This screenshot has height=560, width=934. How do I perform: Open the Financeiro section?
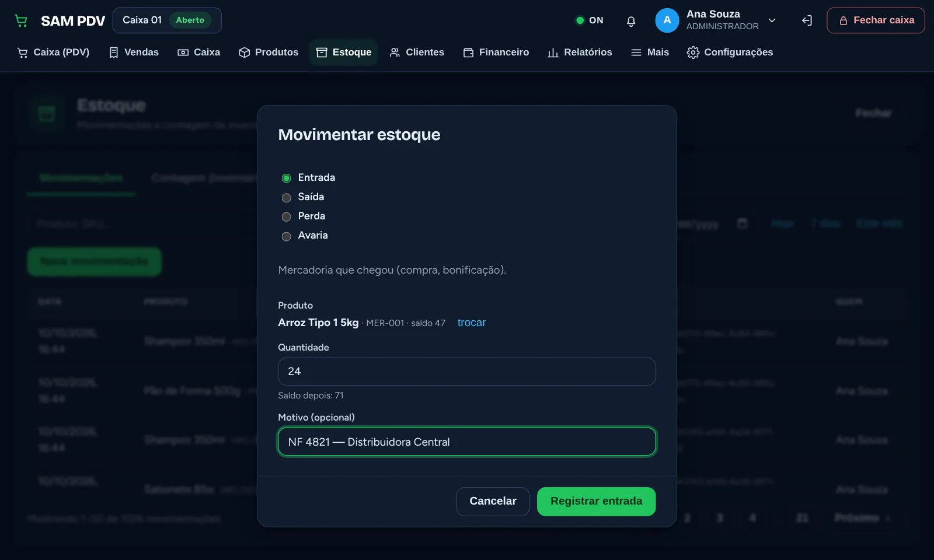(x=496, y=52)
